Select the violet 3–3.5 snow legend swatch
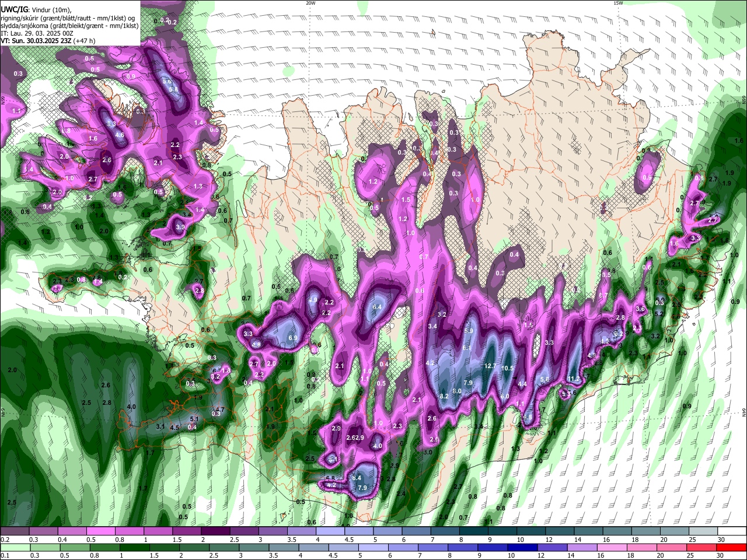This screenshot has width=747, height=560. coord(273,531)
